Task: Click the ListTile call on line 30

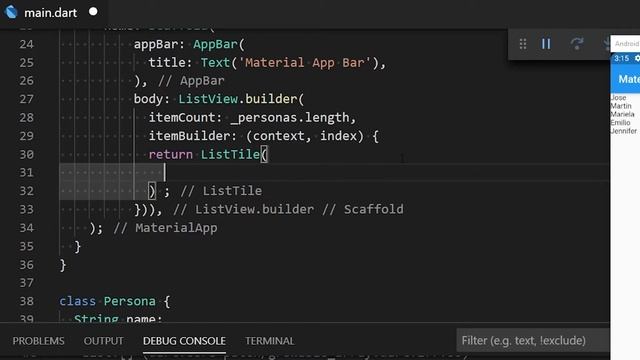Action: (x=230, y=154)
